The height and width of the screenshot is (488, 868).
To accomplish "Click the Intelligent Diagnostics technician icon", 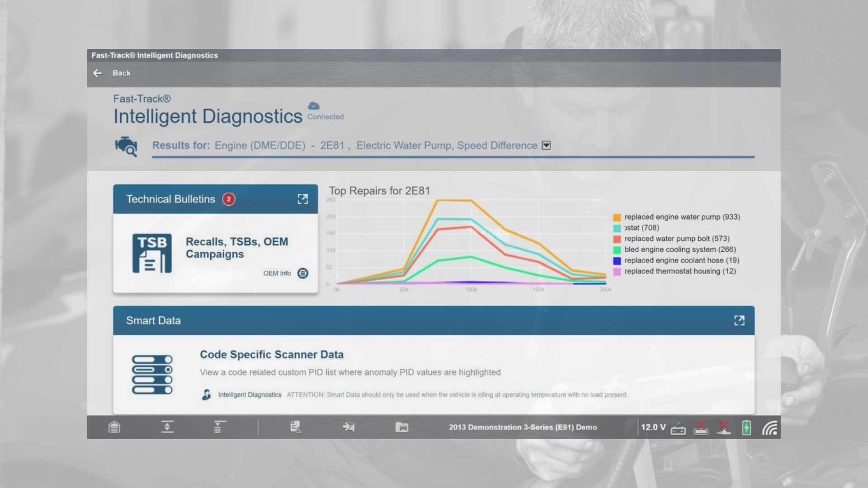I will (206, 394).
